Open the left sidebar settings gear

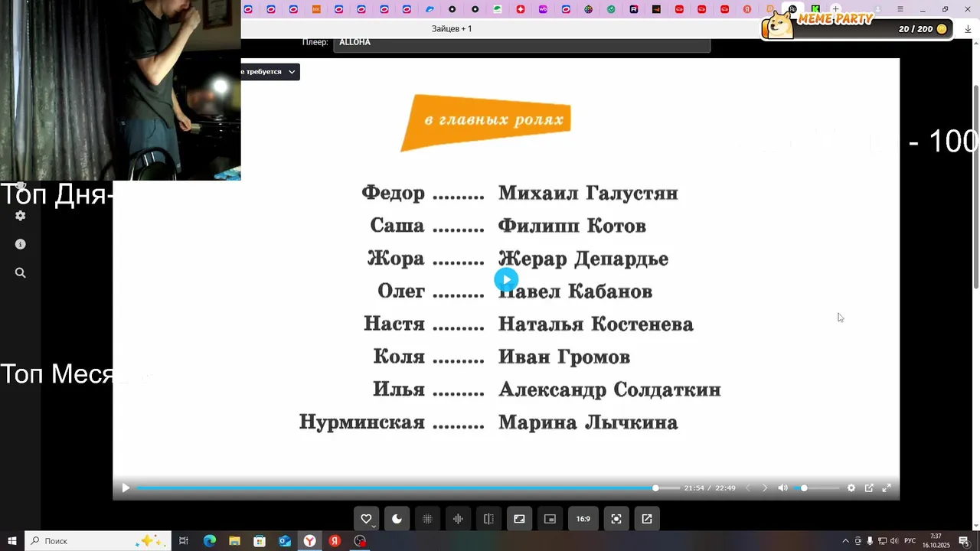(x=21, y=216)
